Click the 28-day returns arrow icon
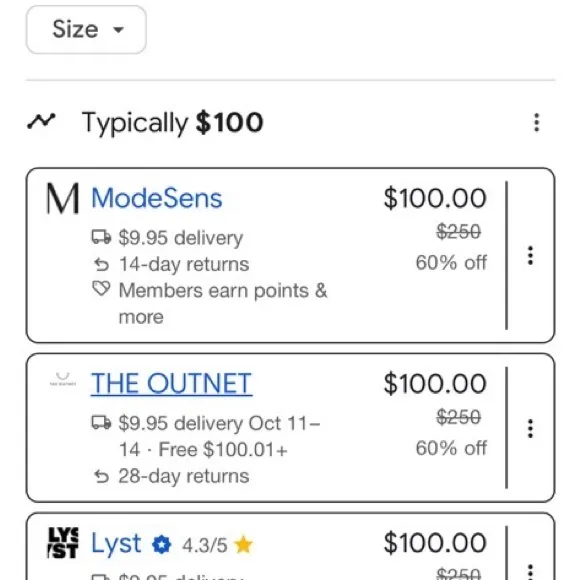Image resolution: width=580 pixels, height=580 pixels. click(x=101, y=476)
